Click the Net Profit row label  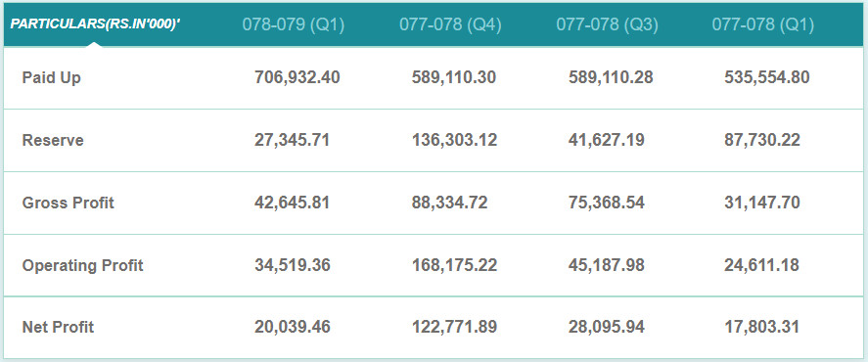click(58, 327)
